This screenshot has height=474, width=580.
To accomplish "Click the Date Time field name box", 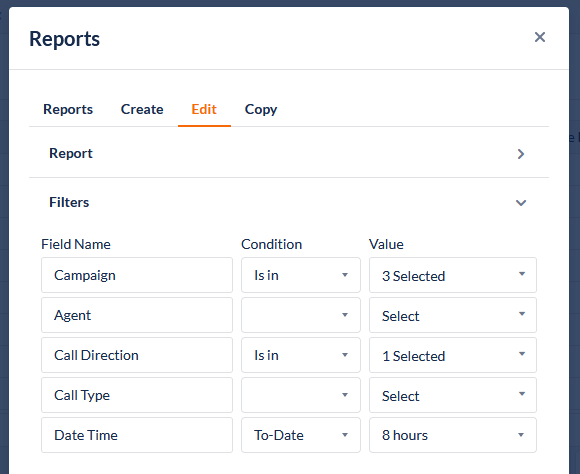I will (137, 435).
